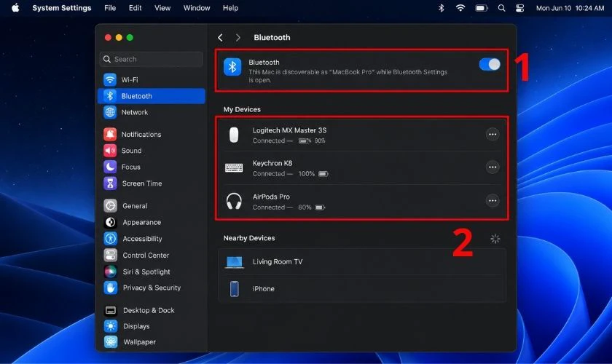The width and height of the screenshot is (612, 364).
Task: Click the Bluetooth icon in the sidebar
Action: coord(110,96)
